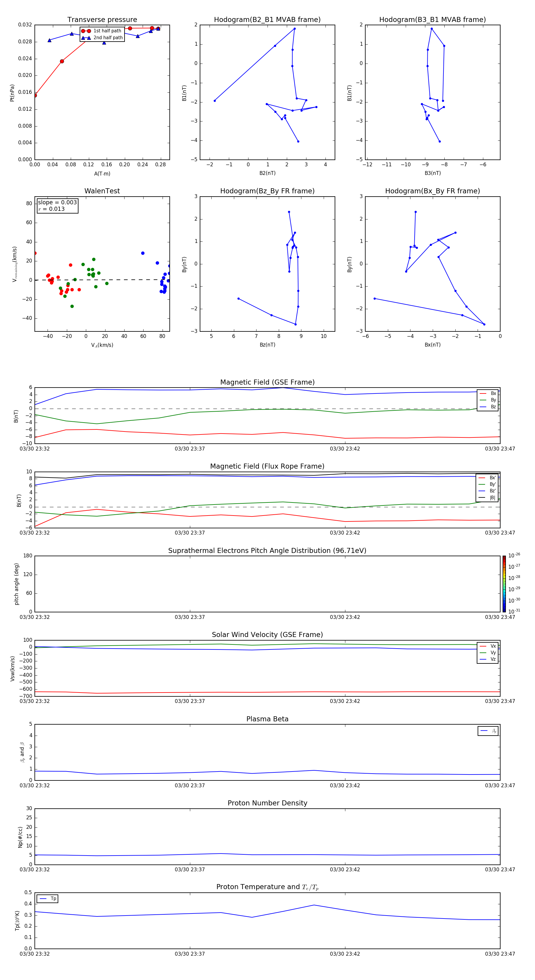The height and width of the screenshot is (980, 535).
Task: Select the Vy entry in velocity legend
Action: pos(488,653)
